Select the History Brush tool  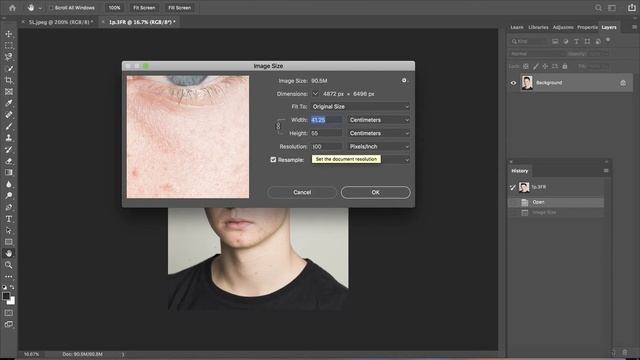[9, 149]
